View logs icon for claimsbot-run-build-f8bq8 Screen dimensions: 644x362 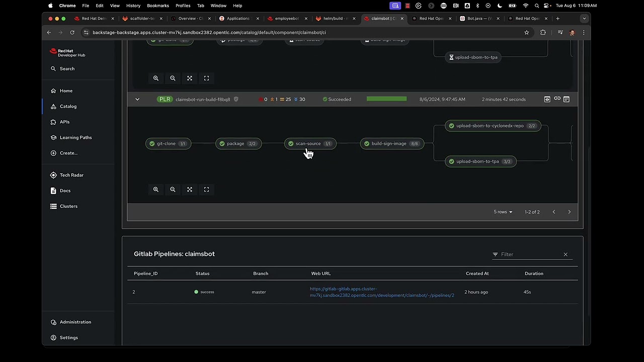tap(567, 99)
